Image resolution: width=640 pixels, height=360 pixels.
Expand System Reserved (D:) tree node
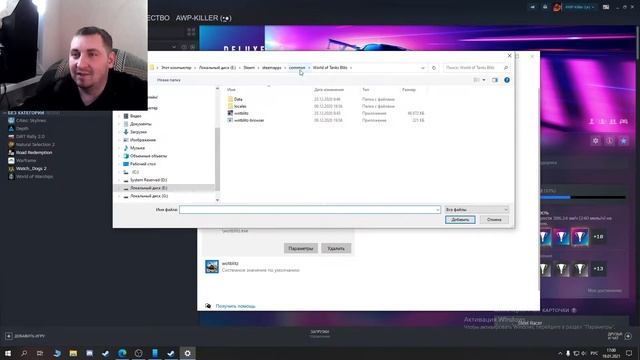coord(120,180)
